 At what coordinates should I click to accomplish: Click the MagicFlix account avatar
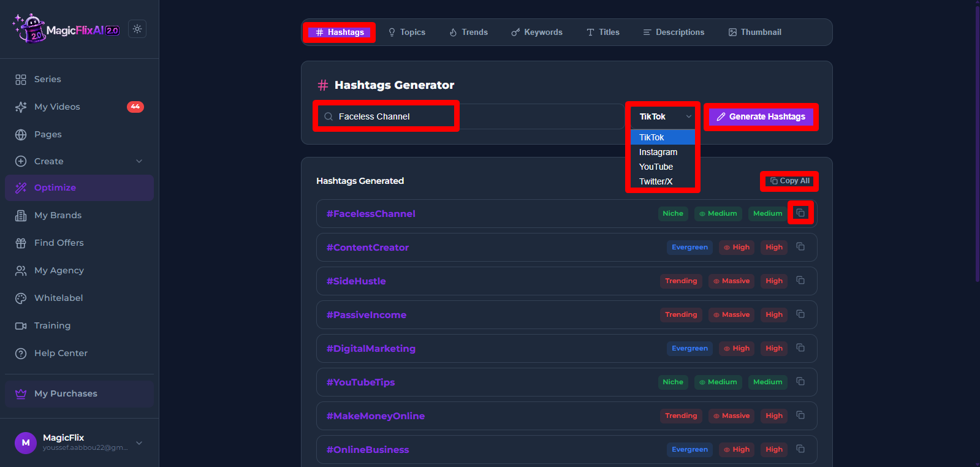(x=26, y=442)
